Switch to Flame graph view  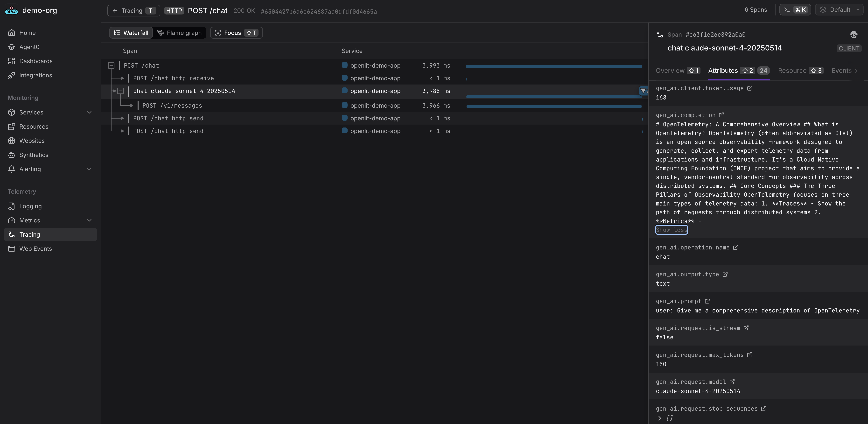point(180,33)
